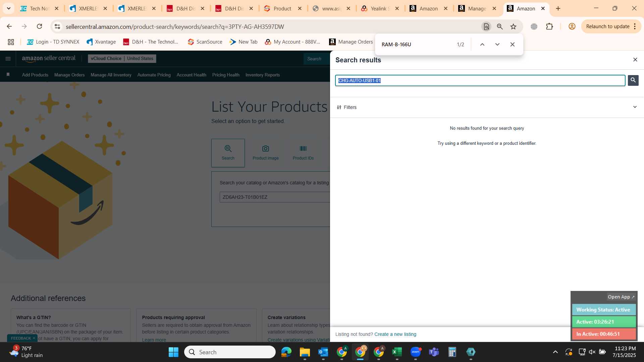Image resolution: width=644 pixels, height=362 pixels.
Task: Open Automate Pricing nav item
Action: 154,75
